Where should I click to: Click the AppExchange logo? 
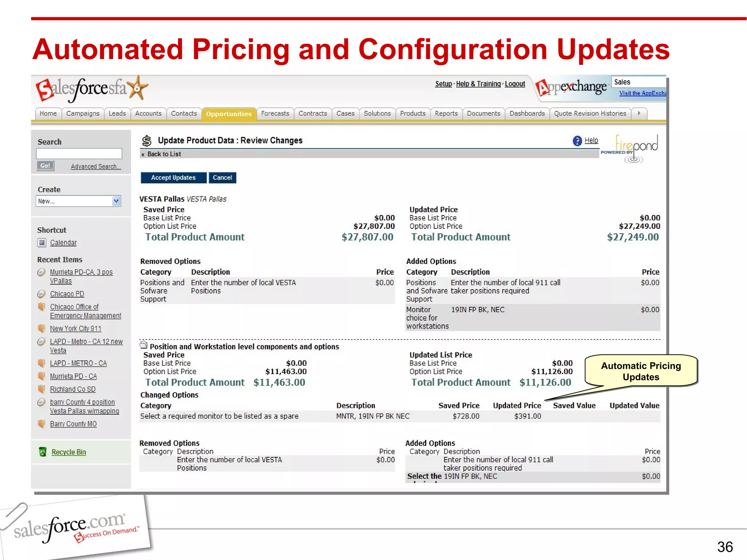pyautogui.click(x=572, y=87)
